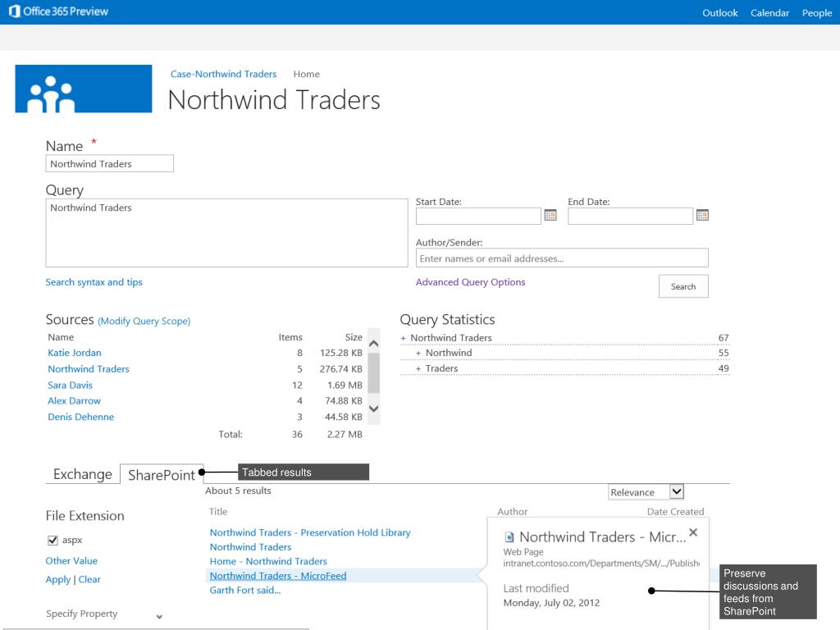Click the Search button
The height and width of the screenshot is (630, 840).
pyautogui.click(x=683, y=286)
